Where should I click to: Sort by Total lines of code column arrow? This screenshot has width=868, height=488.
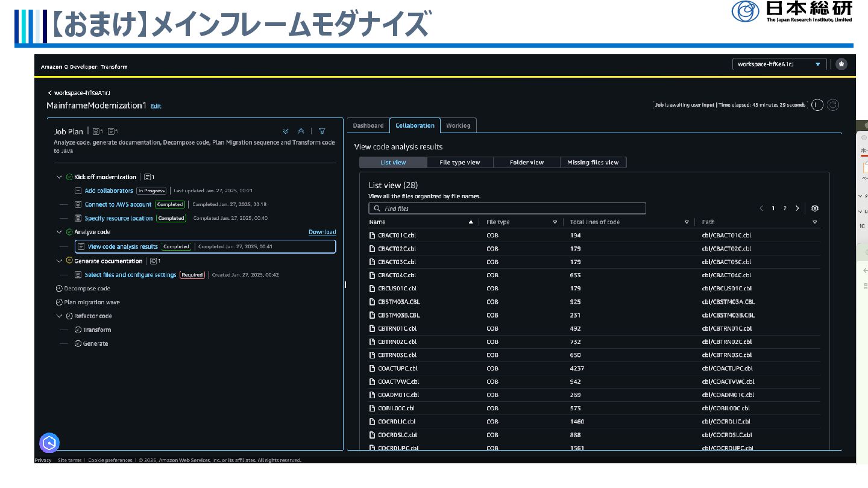687,222
